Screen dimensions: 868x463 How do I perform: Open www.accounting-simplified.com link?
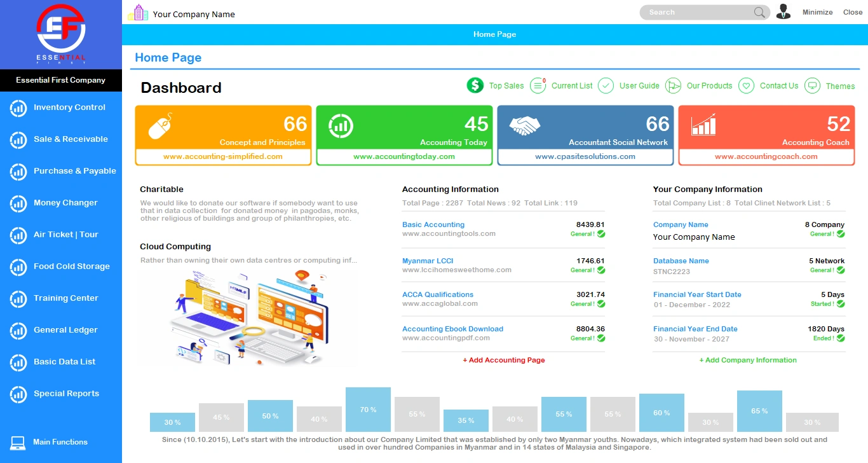pos(223,156)
